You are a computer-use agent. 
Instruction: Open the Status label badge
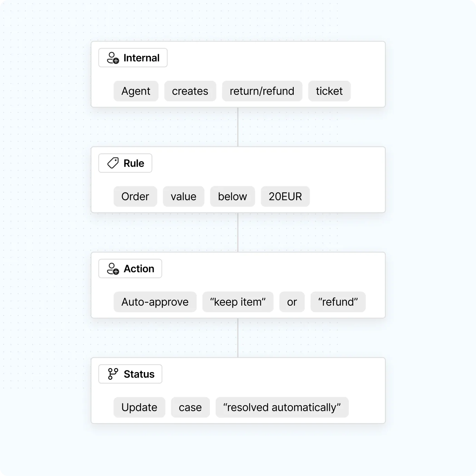130,374
